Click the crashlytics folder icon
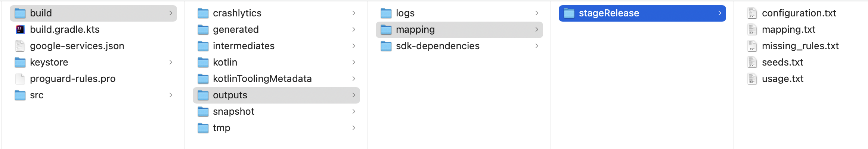 point(203,13)
